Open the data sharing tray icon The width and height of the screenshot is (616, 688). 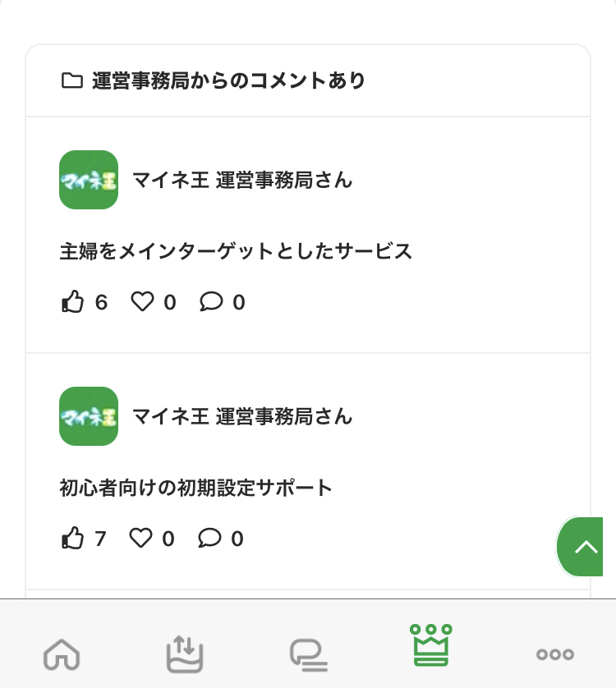(185, 654)
